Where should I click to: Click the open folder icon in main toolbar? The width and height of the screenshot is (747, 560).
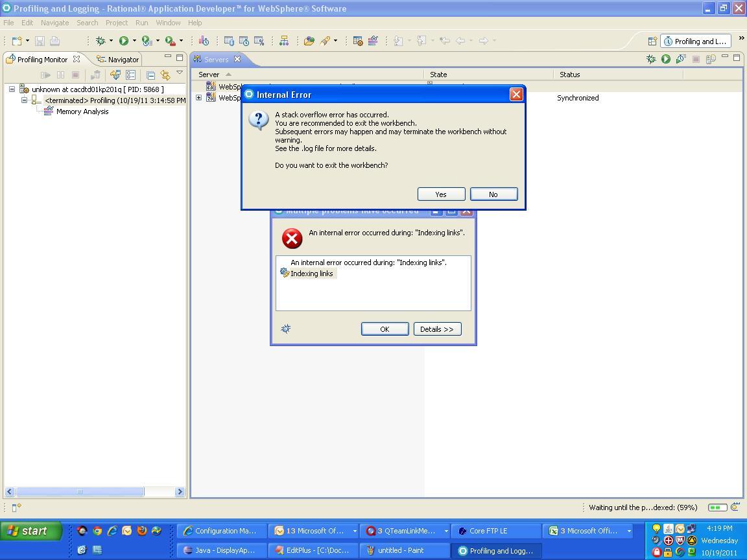pos(309,41)
